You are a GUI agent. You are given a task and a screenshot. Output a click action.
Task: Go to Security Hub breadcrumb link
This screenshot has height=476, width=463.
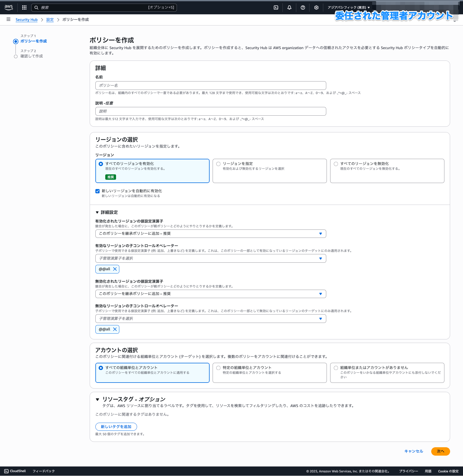[26, 20]
